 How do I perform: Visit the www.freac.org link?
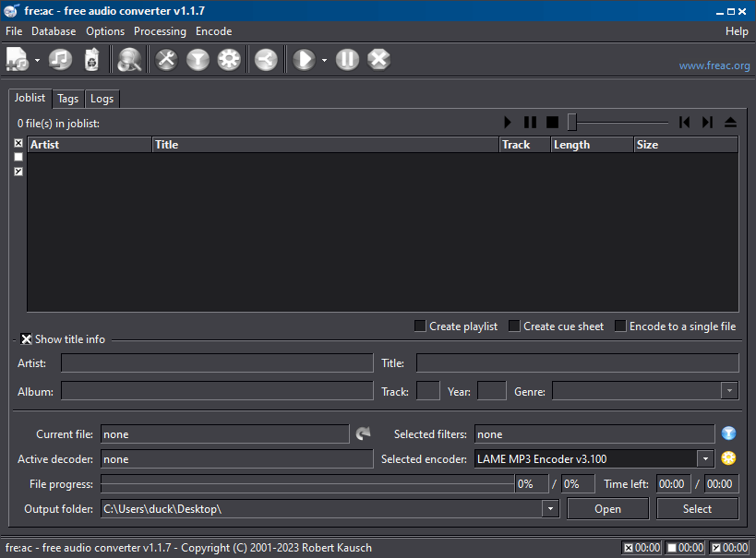tap(714, 65)
